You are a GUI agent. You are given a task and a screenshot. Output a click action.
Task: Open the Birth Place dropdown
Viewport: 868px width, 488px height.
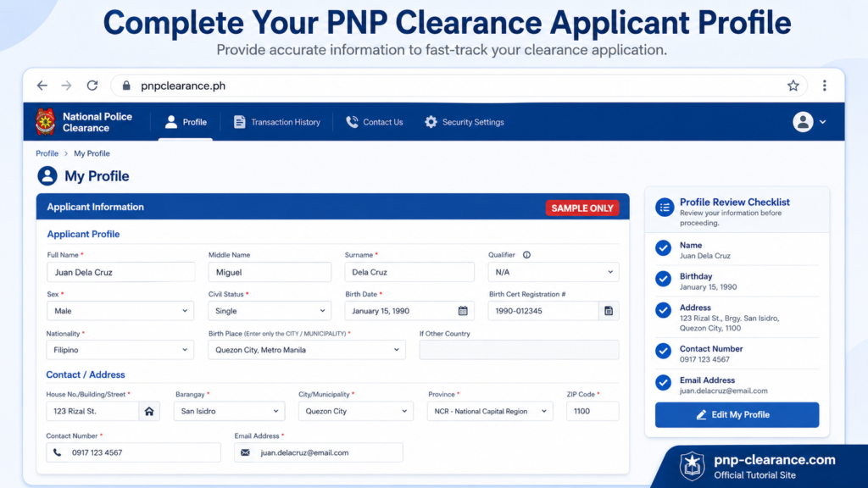tap(307, 350)
